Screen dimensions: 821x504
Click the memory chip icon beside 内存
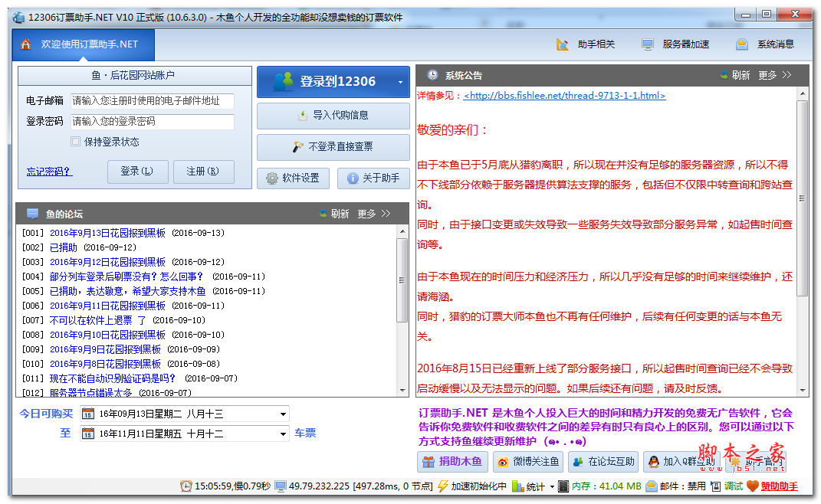[x=563, y=486]
